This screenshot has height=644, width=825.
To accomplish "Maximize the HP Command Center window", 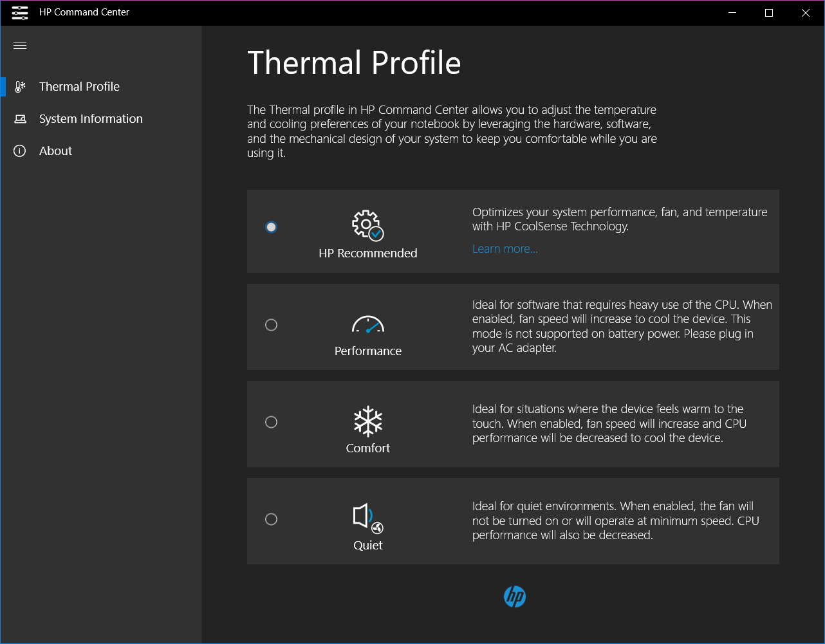I will pos(768,13).
